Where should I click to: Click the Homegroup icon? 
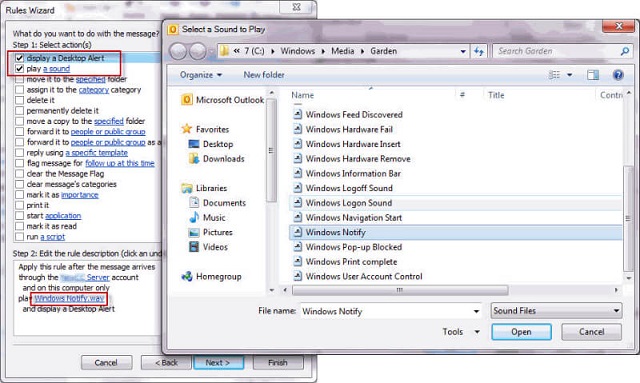187,276
